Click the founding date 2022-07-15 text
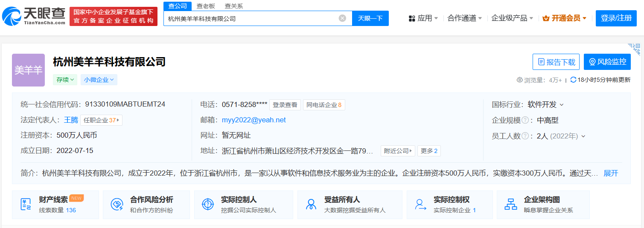 [x=75, y=151]
